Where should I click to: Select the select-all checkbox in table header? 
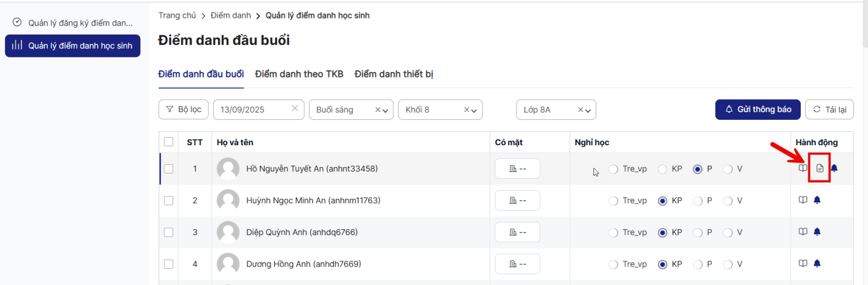coord(169,142)
